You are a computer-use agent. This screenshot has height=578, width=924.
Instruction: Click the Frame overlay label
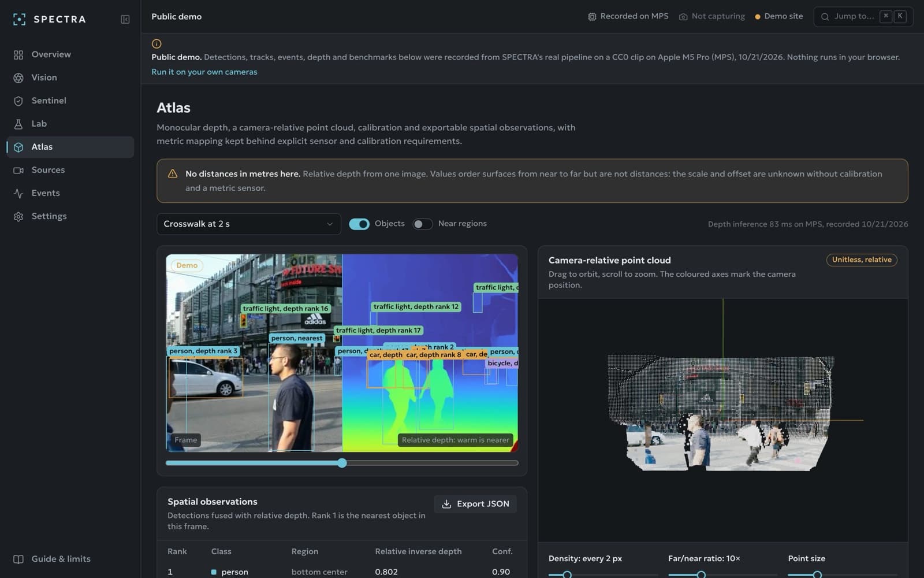click(x=186, y=440)
